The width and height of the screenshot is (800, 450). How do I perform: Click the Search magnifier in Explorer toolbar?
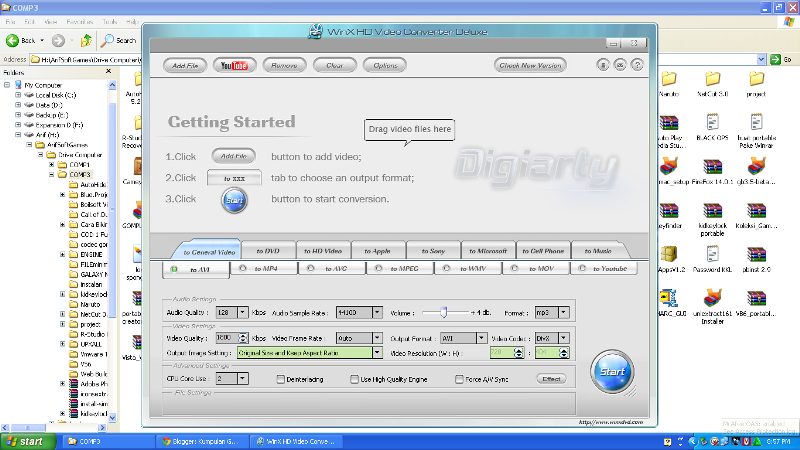point(107,40)
